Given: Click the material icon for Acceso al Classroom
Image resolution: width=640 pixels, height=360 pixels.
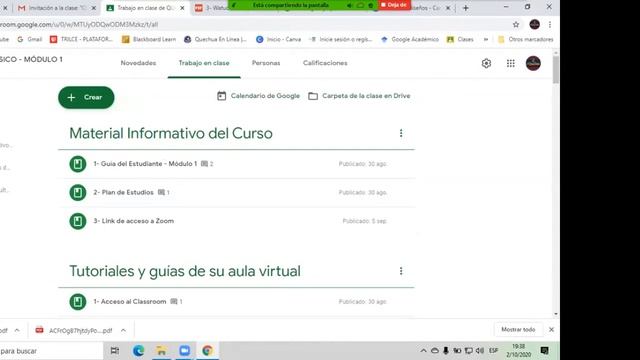Looking at the screenshot, I should (x=78, y=302).
